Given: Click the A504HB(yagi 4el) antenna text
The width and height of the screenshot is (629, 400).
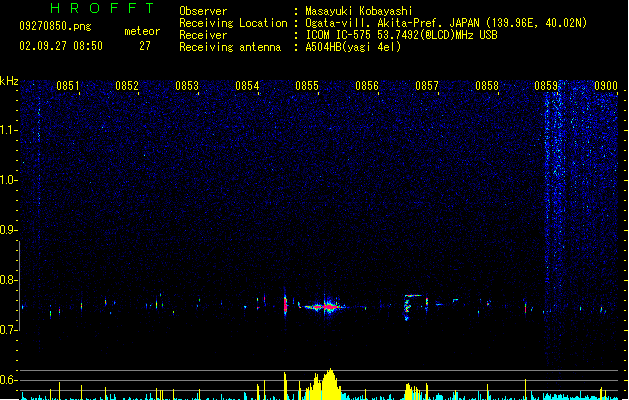Looking at the screenshot, I should point(353,47).
